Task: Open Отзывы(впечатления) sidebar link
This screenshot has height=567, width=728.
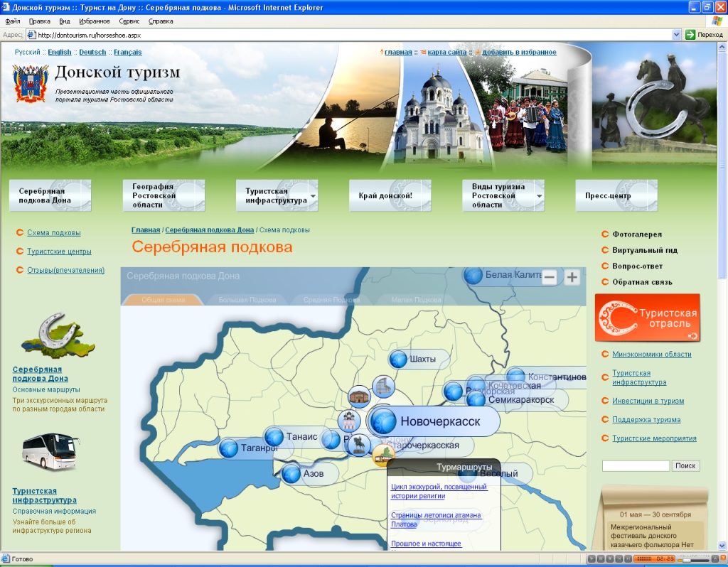Action: [65, 270]
